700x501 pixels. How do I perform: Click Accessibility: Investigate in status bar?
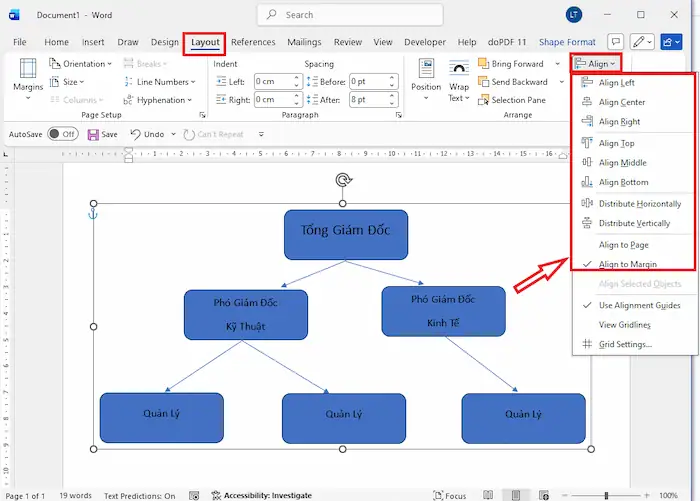coord(267,495)
